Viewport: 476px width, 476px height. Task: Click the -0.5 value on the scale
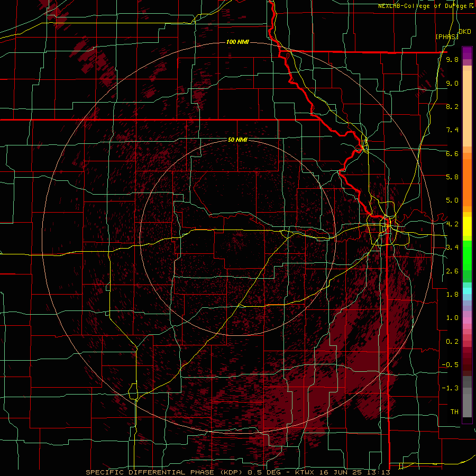click(450, 365)
